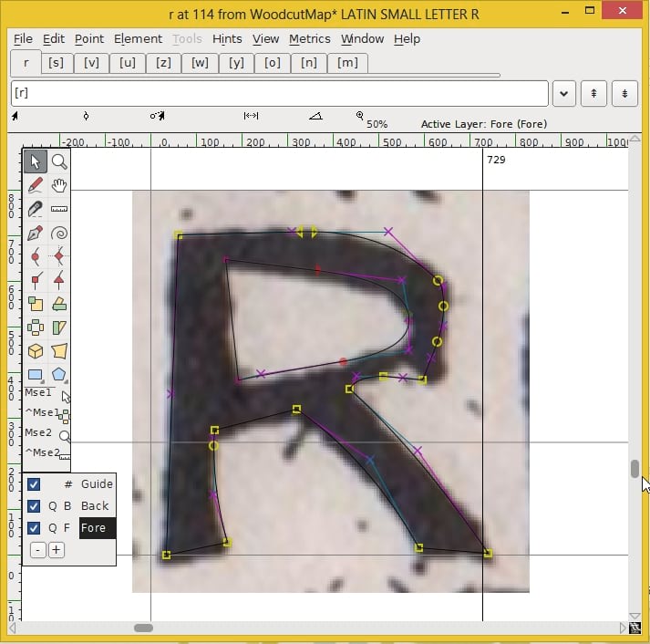Select the Guide layer row
Image resolution: width=650 pixels, height=644 pixels.
pos(69,484)
